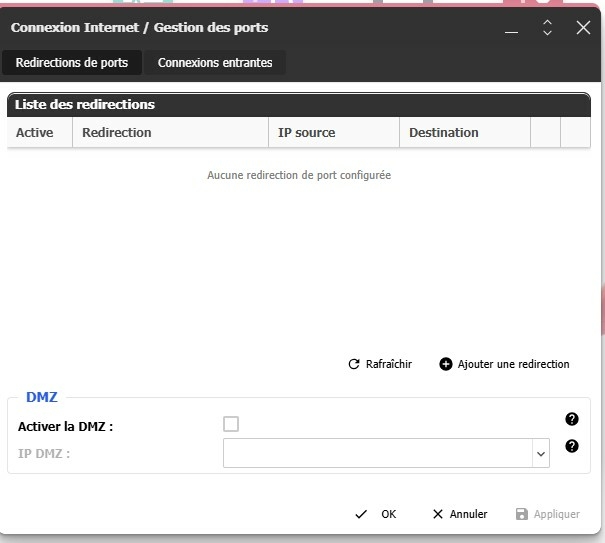Click the IP source column header
Image resolution: width=605 pixels, height=543 pixels.
(x=306, y=132)
